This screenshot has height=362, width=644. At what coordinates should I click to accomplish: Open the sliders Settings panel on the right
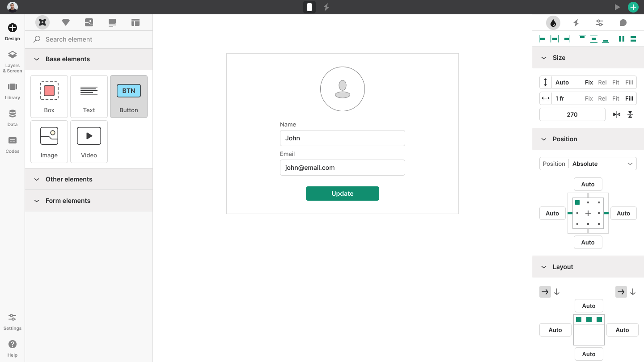click(x=599, y=23)
